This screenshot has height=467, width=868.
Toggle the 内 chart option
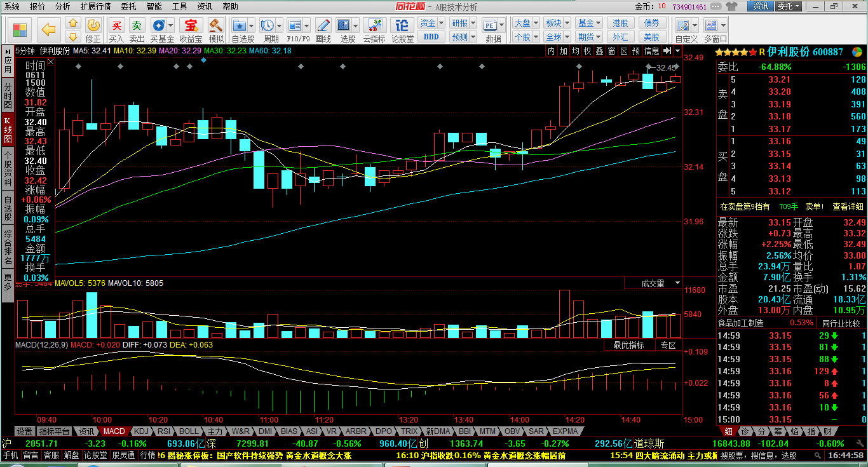[x=551, y=51]
